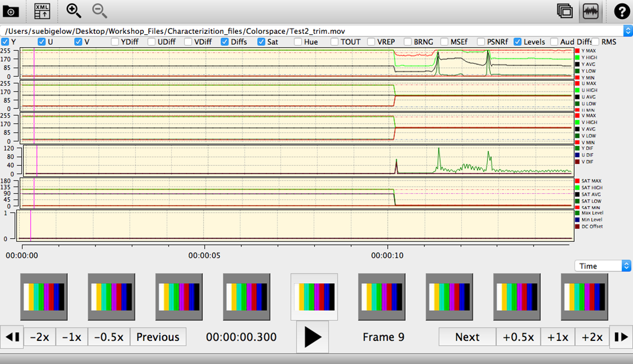This screenshot has height=364, width=633.
Task: Enable the YDiff checkbox
Action: (115, 42)
